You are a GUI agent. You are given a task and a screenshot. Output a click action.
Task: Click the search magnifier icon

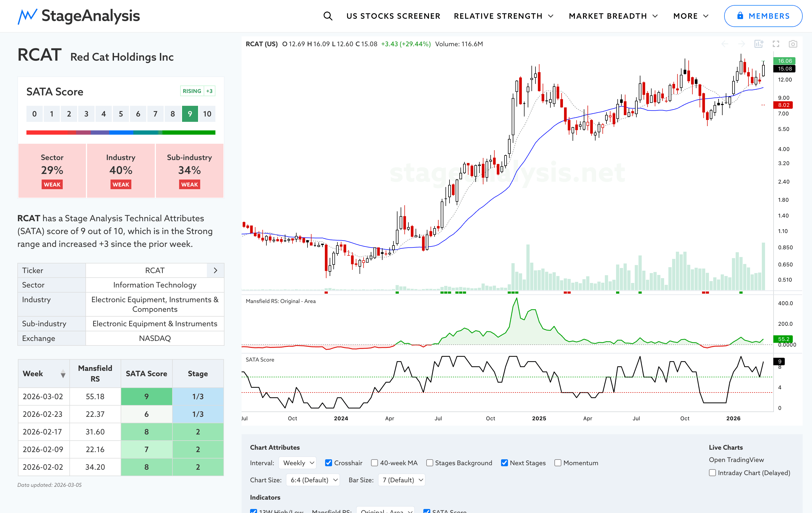[x=328, y=16]
